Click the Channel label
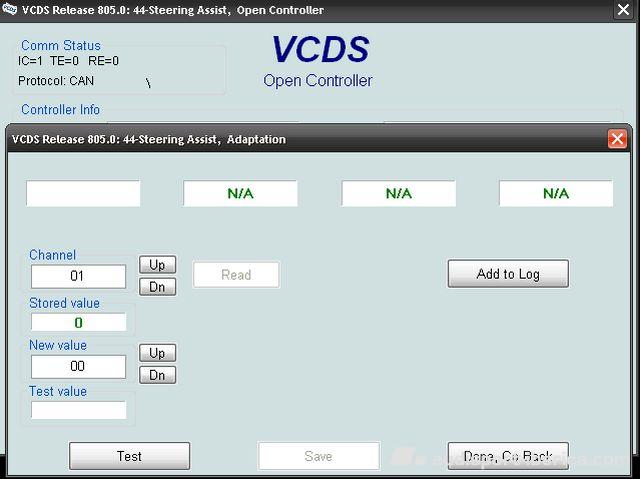This screenshot has width=640, height=479. (x=53, y=255)
